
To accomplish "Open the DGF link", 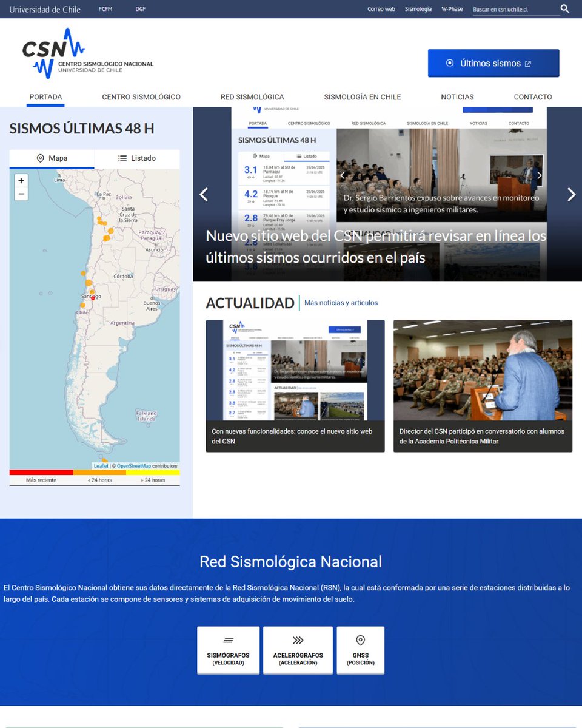I will pyautogui.click(x=140, y=9).
